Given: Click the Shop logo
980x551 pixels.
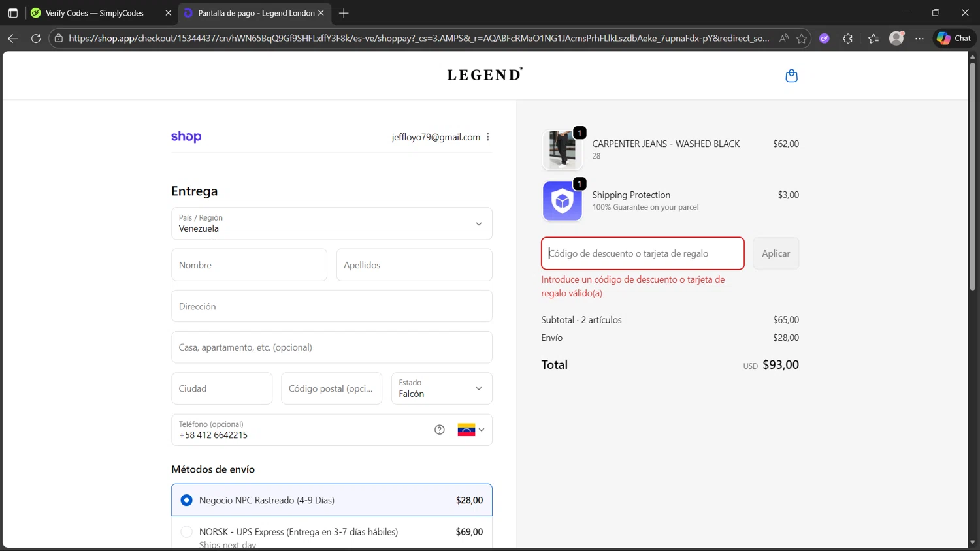Looking at the screenshot, I should 186,136.
